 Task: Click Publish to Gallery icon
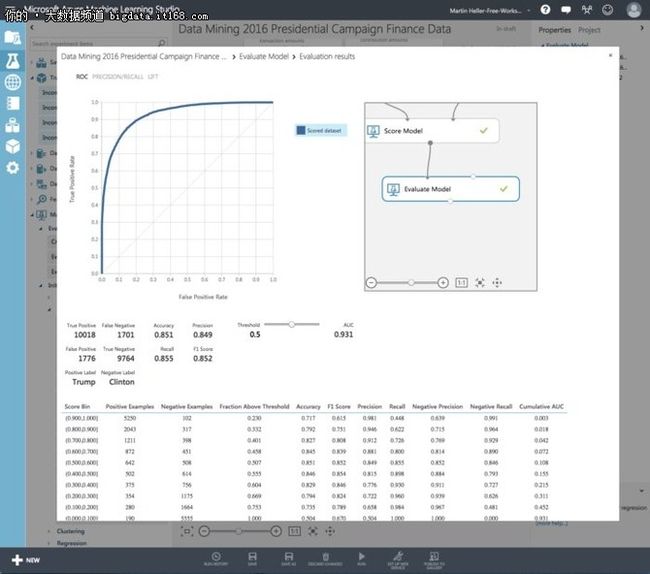point(434,559)
